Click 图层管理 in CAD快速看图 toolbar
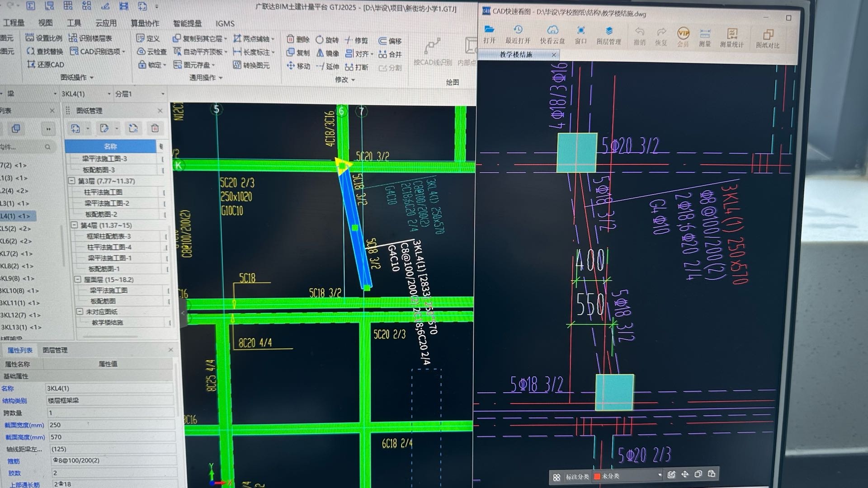868x488 pixels. pyautogui.click(x=609, y=36)
